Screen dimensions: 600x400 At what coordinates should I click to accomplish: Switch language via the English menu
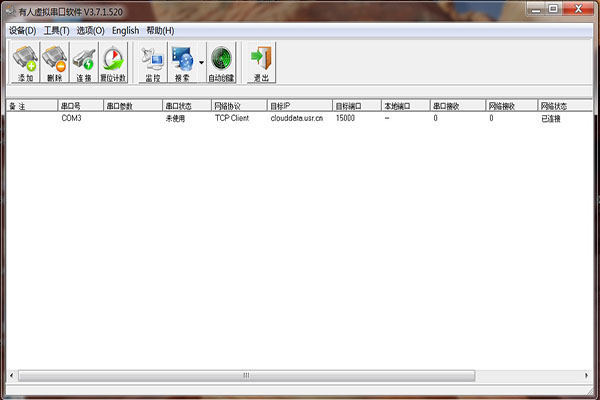click(126, 31)
